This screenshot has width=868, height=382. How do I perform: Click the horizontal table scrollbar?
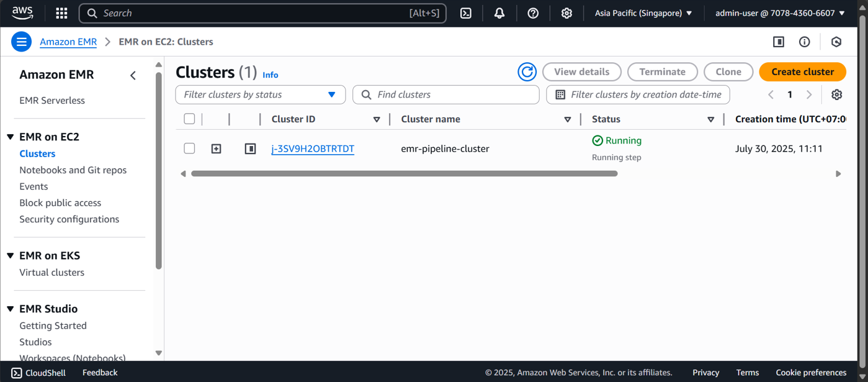[x=404, y=174]
